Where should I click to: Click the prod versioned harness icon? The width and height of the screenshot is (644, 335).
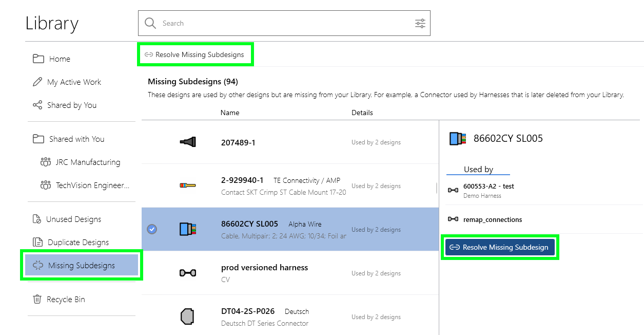(188, 273)
